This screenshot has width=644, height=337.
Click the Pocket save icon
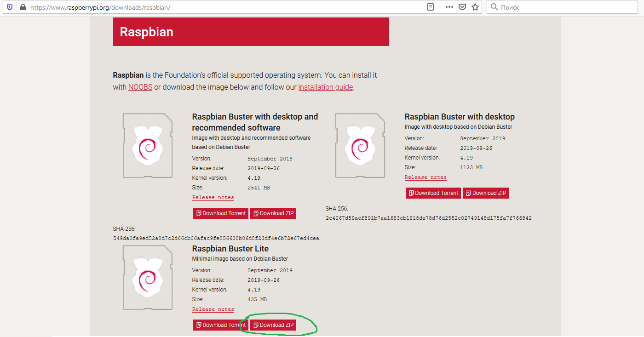(x=462, y=7)
